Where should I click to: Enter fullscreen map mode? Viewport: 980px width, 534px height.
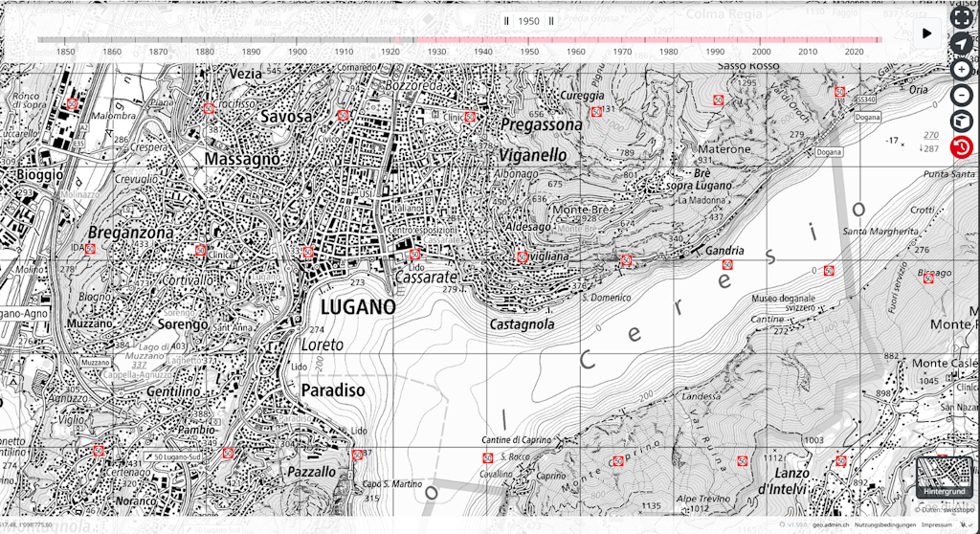961,15
